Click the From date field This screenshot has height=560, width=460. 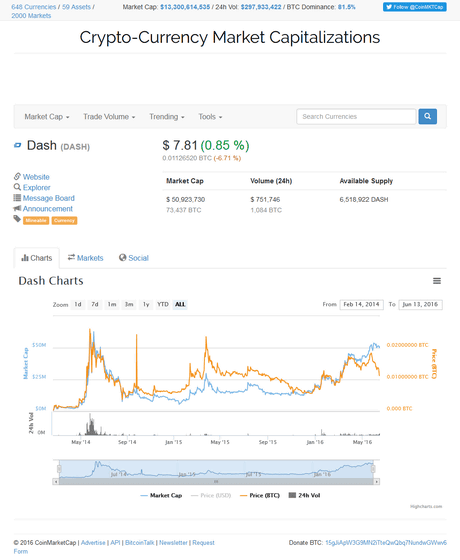pos(361,305)
